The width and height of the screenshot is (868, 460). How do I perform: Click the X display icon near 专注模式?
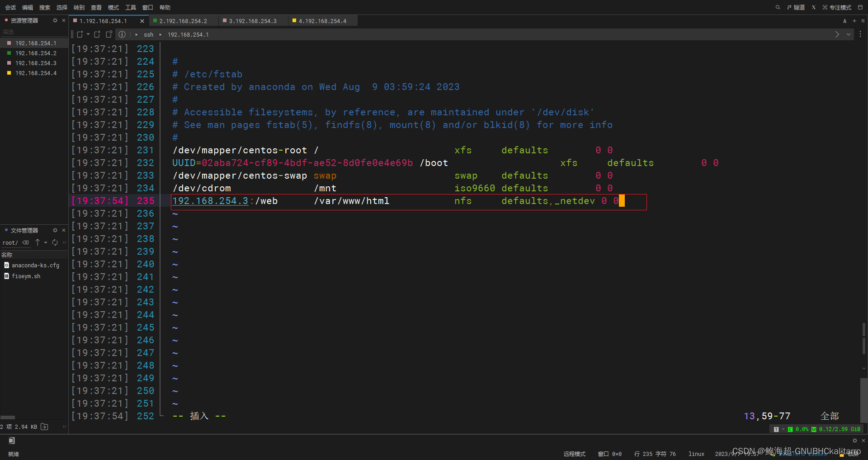coord(814,7)
